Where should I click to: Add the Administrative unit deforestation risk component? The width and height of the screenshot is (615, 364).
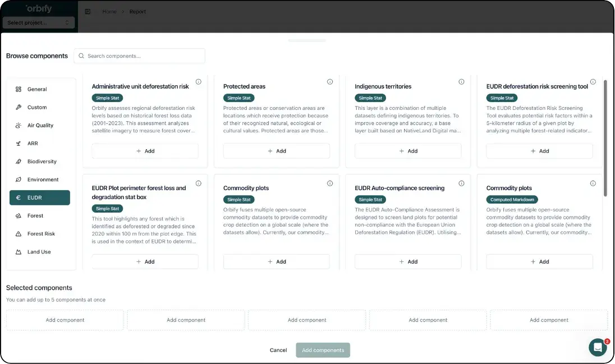pyautogui.click(x=145, y=150)
